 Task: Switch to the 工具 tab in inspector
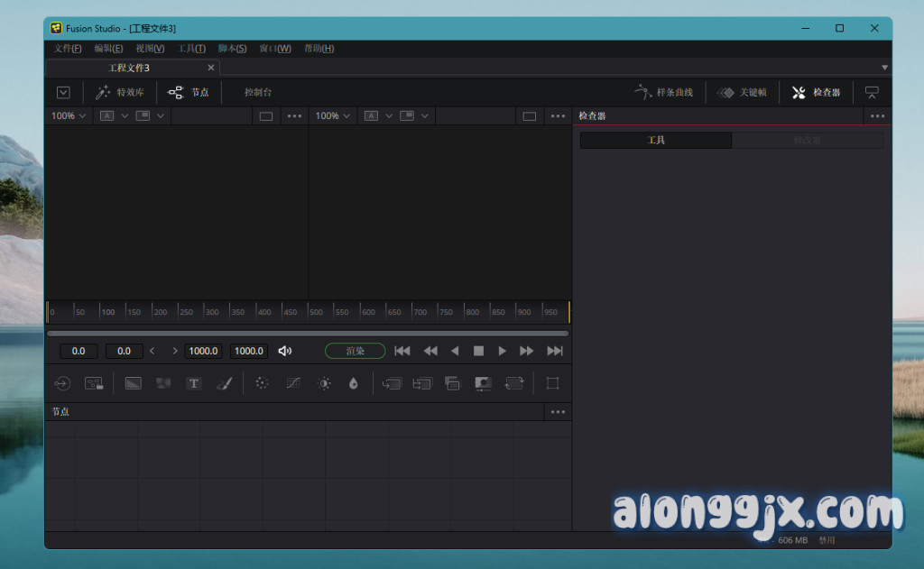click(656, 141)
